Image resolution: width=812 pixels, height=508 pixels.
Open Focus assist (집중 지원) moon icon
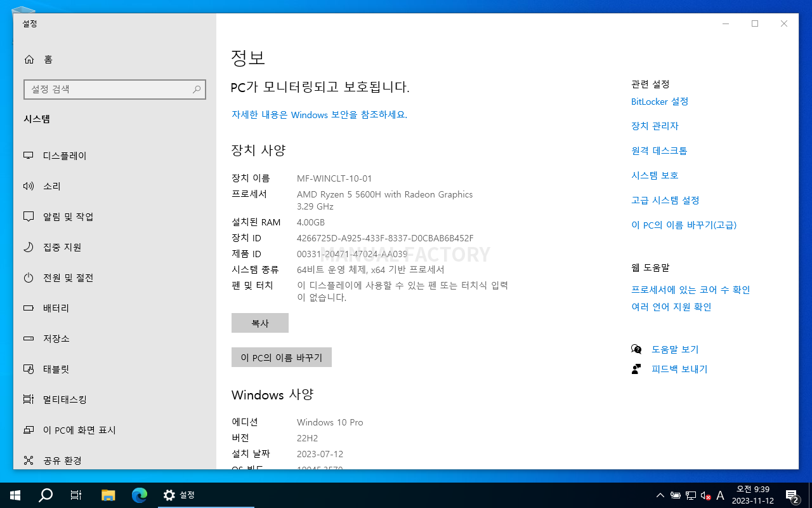coord(29,247)
